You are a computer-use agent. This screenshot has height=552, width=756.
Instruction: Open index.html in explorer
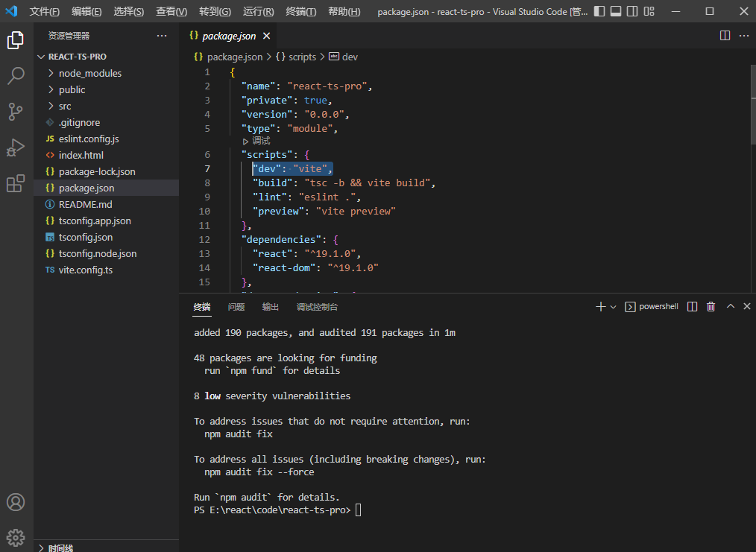point(106,155)
